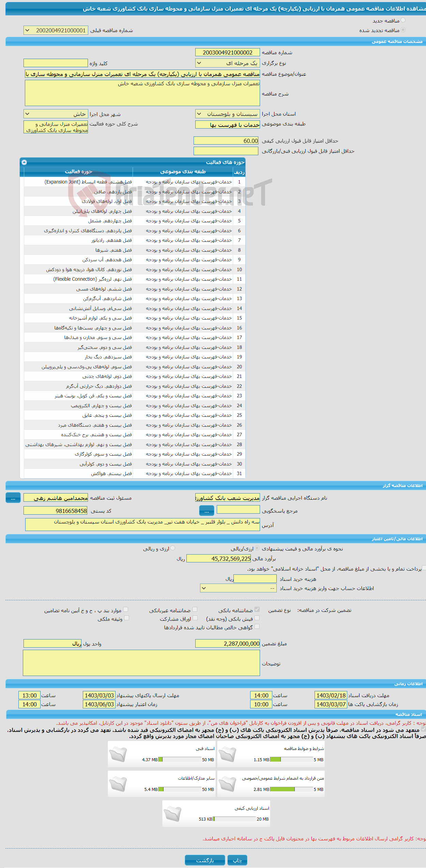
Task: Select the مناقصه جدید radio button
Action: pos(403,20)
